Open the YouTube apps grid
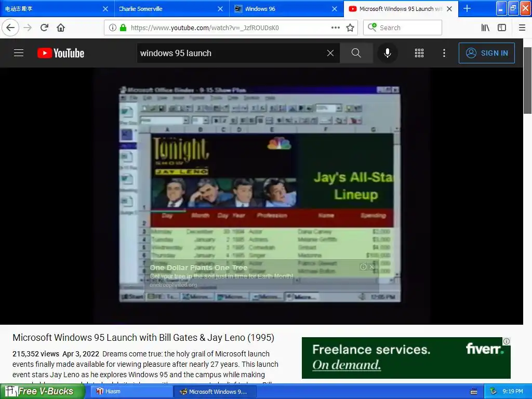The height and width of the screenshot is (399, 532). pos(419,53)
